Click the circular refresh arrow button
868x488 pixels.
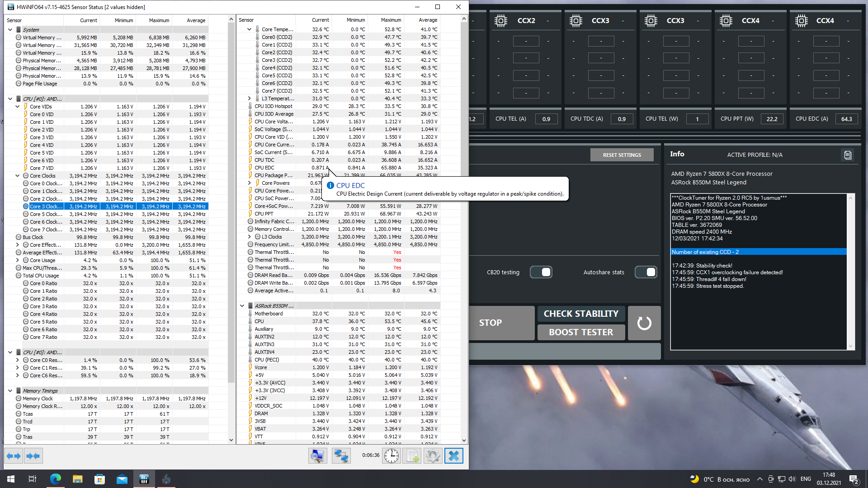(644, 323)
